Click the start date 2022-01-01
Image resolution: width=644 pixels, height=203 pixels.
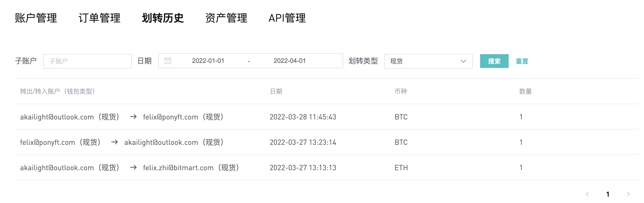tap(208, 61)
